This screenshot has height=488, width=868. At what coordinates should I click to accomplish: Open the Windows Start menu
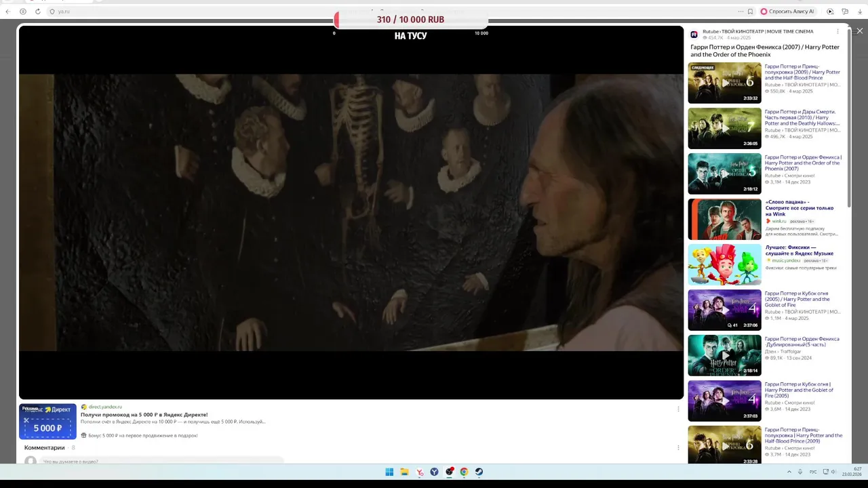point(389,472)
